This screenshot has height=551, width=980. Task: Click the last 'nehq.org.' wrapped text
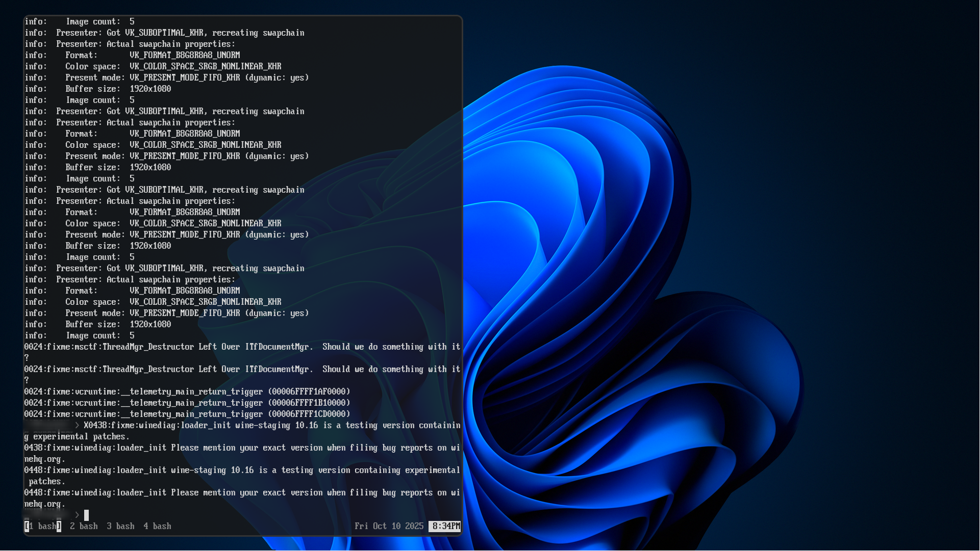[45, 504]
